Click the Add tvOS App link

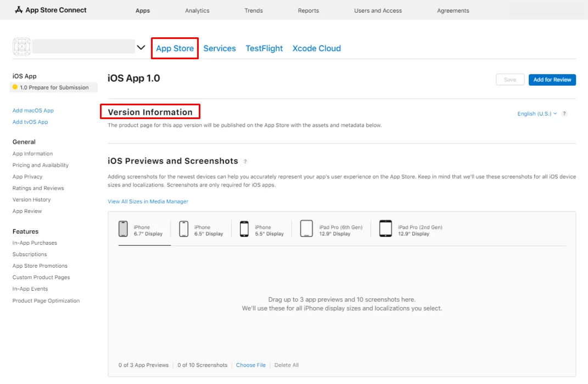tap(30, 122)
